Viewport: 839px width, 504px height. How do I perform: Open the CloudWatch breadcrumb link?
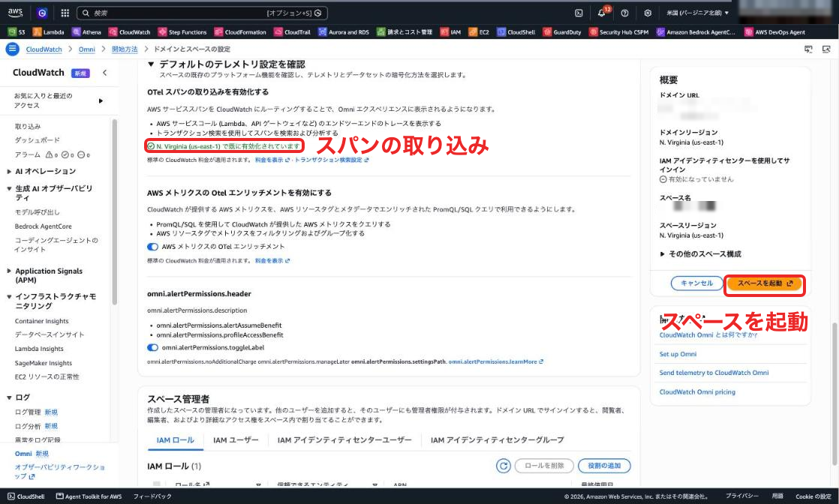(44, 49)
